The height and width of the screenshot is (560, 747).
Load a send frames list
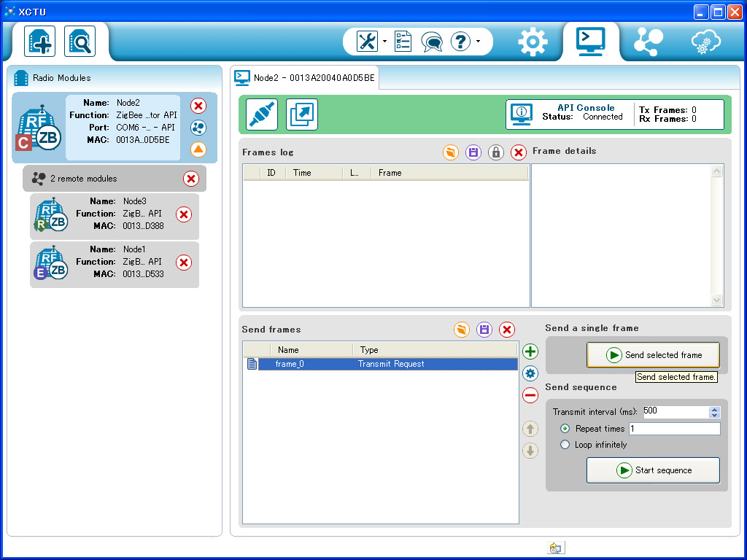[x=461, y=330]
